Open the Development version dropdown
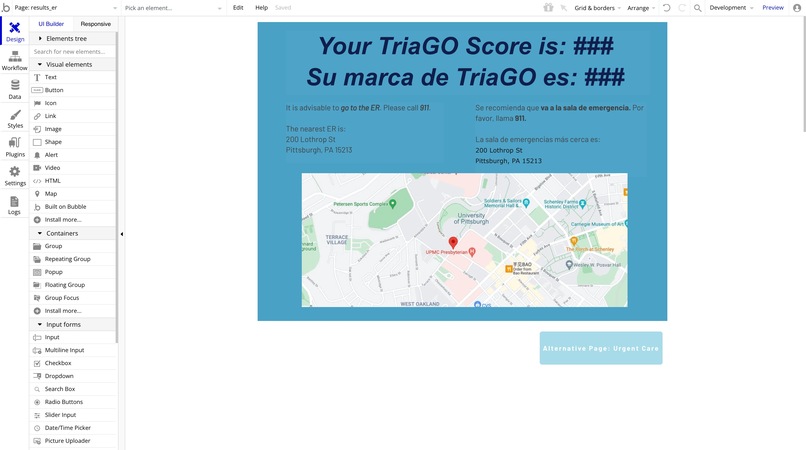Screen dimensions: 806x450 click(731, 8)
